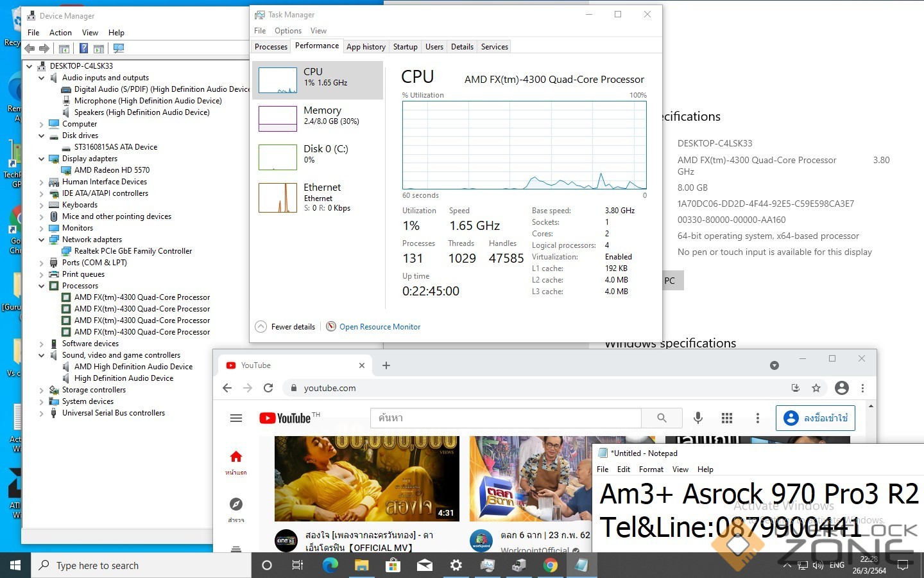Image resolution: width=924 pixels, height=578 pixels.
Task: Open Microsoft Edge from the taskbar
Action: pos(330,565)
